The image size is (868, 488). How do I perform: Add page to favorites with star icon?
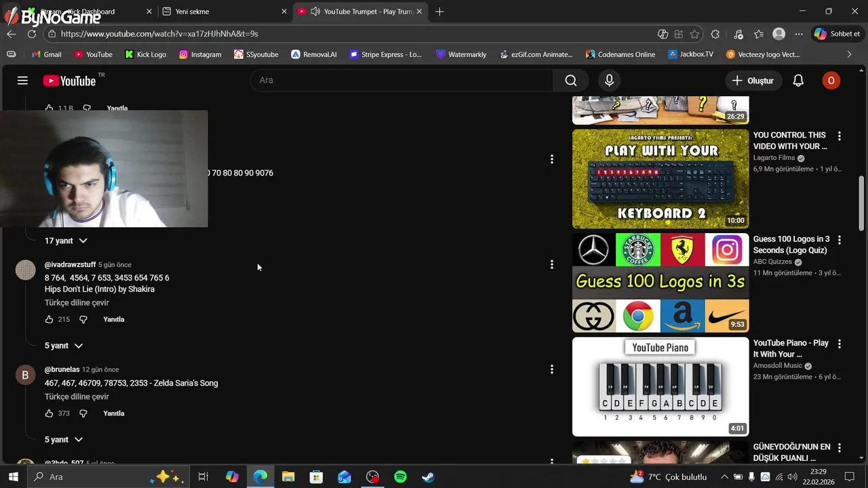(x=694, y=34)
